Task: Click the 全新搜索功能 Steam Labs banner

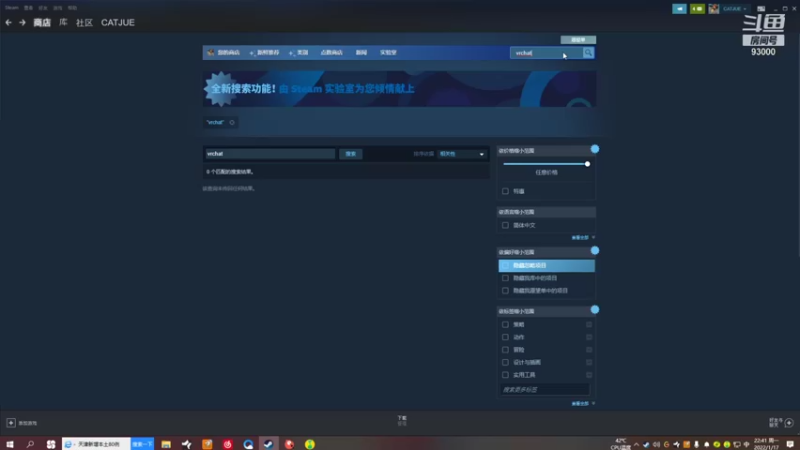Action: tap(399, 89)
